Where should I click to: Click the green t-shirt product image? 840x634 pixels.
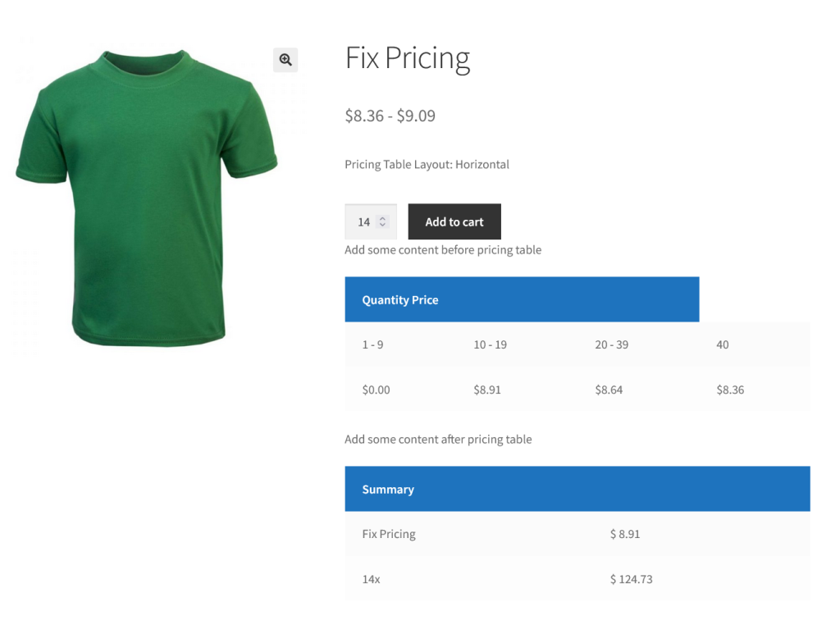click(148, 197)
